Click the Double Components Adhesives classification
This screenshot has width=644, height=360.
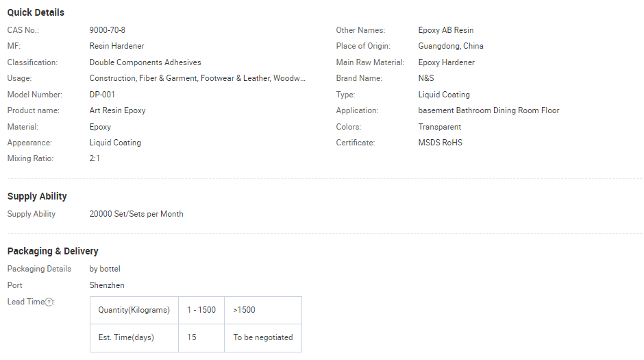pos(145,62)
